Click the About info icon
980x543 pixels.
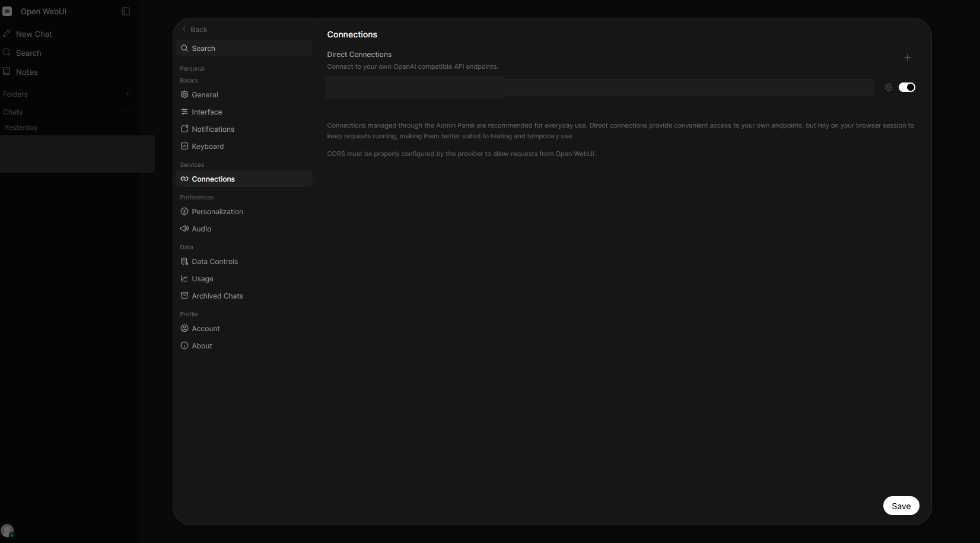(184, 345)
